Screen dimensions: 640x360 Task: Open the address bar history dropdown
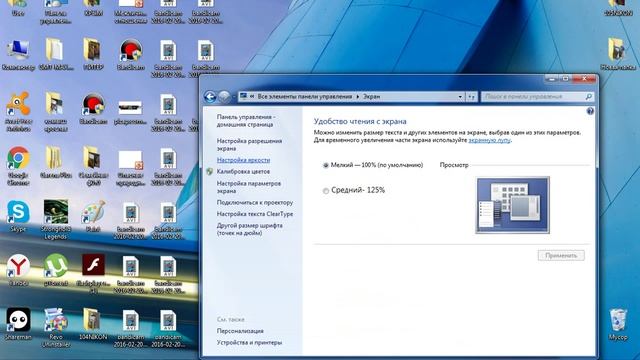(x=460, y=97)
